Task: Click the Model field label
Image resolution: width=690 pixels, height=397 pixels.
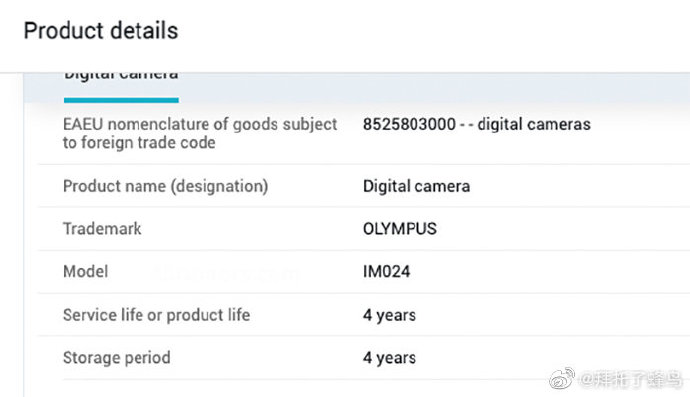Action: tap(85, 272)
